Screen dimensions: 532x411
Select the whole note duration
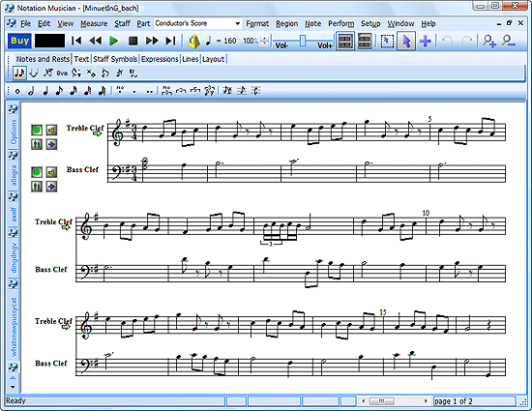click(17, 91)
